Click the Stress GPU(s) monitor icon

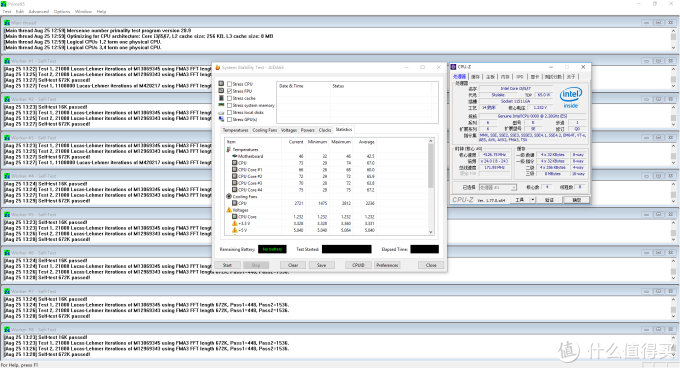click(221, 119)
